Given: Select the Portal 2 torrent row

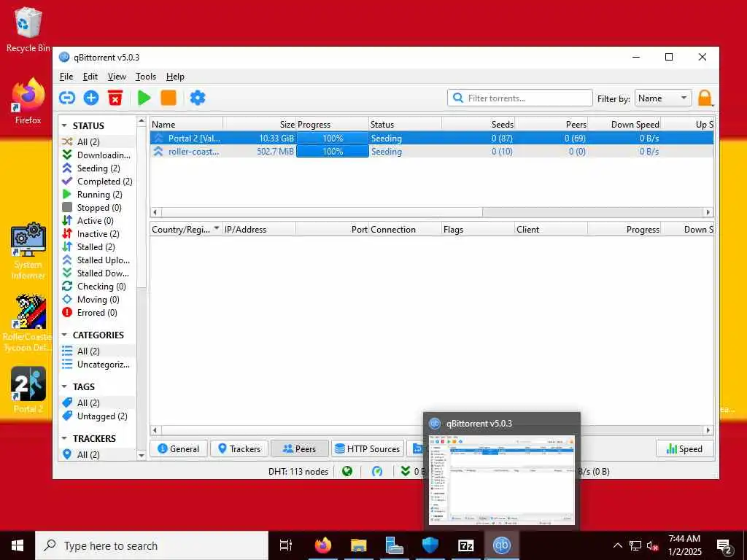Looking at the screenshot, I should [x=432, y=138].
